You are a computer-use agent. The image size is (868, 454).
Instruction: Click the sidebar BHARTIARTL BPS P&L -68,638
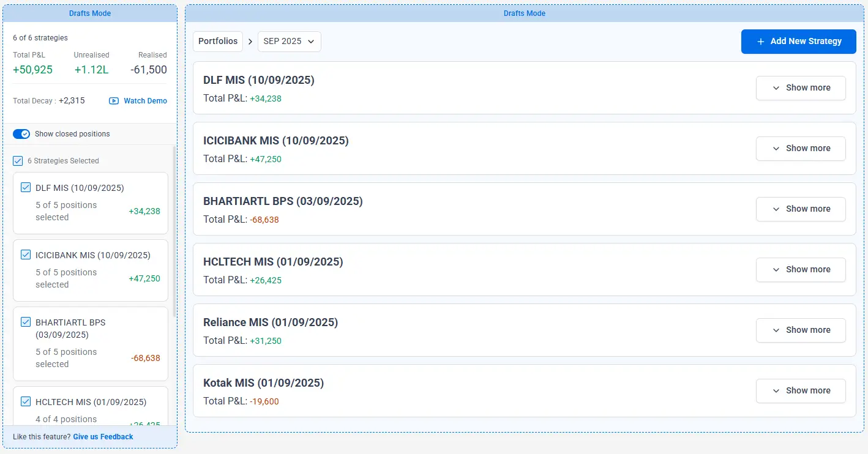tap(146, 358)
